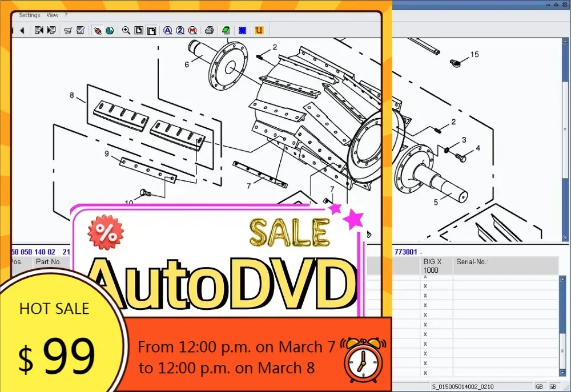Click the red M magnifier icon

[x=192, y=31]
